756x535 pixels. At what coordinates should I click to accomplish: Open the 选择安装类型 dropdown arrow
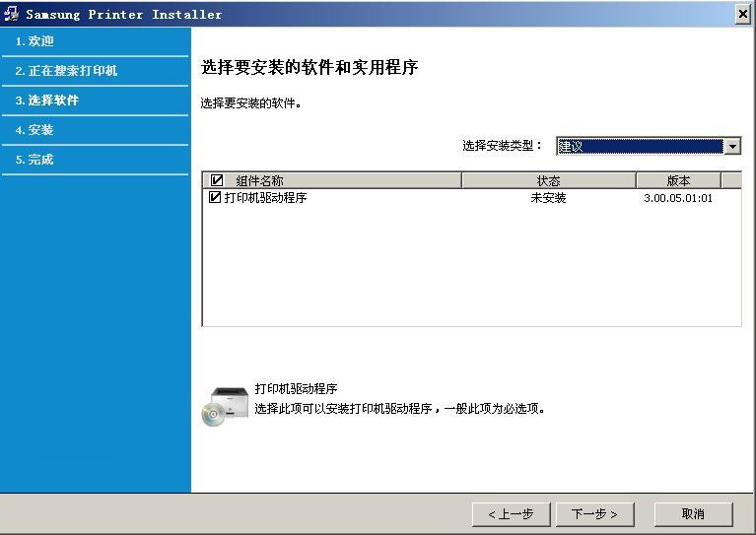click(x=732, y=146)
